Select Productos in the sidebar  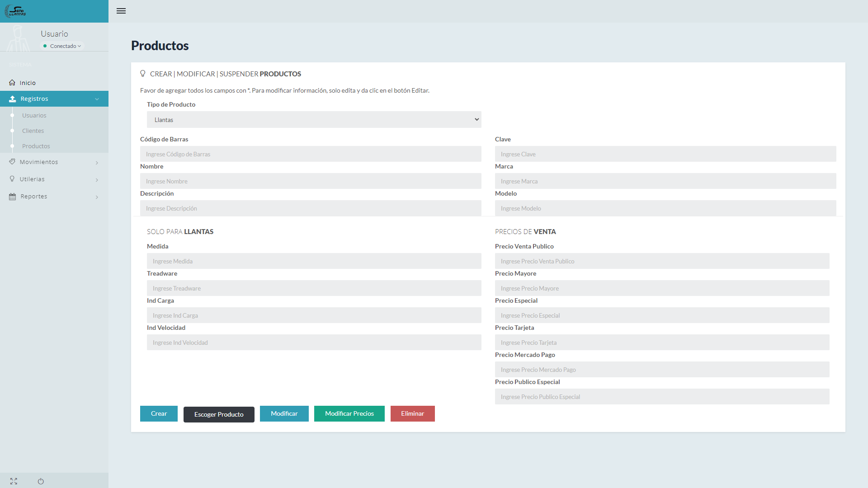pyautogui.click(x=36, y=146)
